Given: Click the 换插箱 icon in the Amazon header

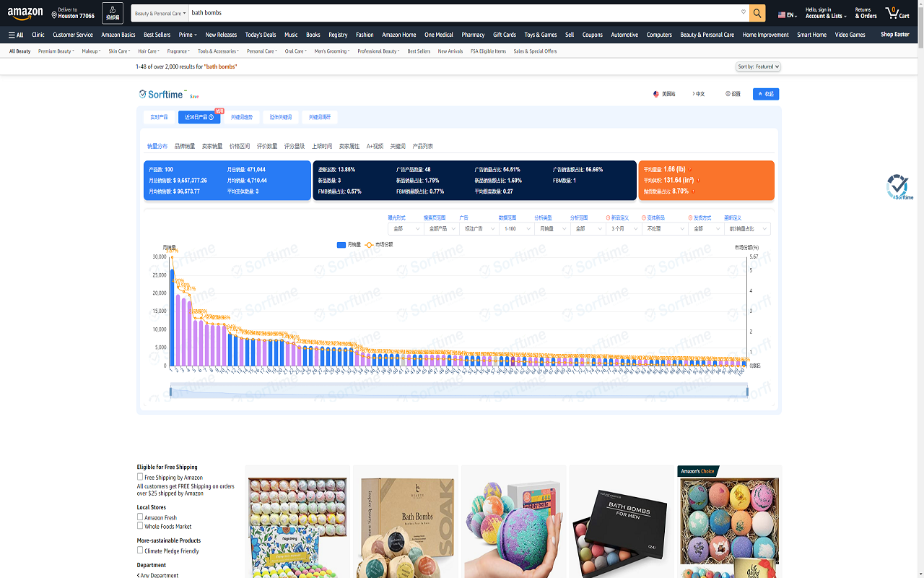Looking at the screenshot, I should click(112, 13).
